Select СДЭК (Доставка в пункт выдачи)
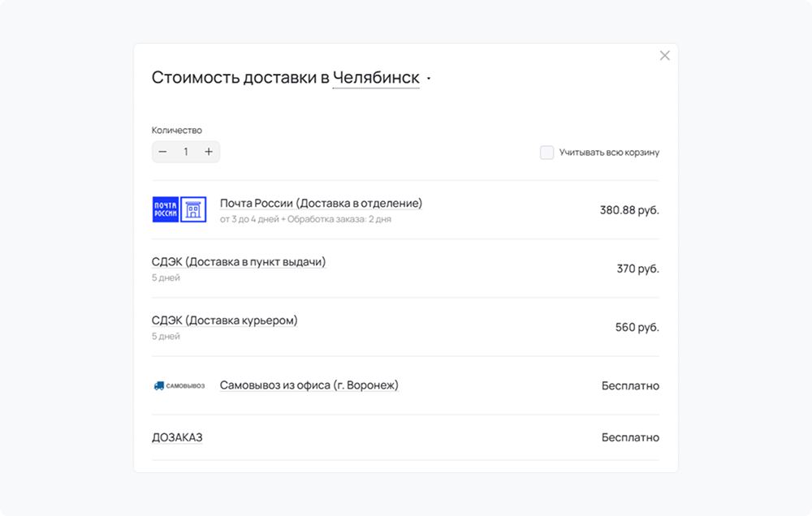The image size is (812, 516). click(x=239, y=262)
